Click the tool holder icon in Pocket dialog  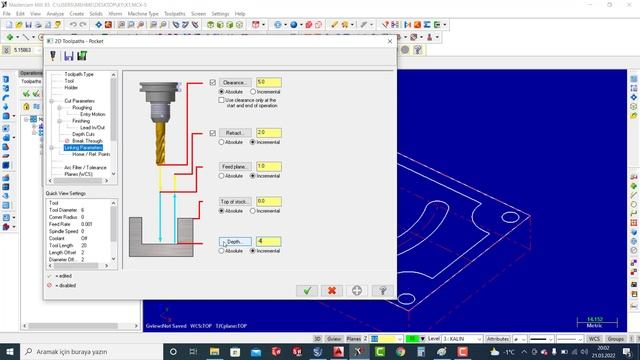(53, 56)
